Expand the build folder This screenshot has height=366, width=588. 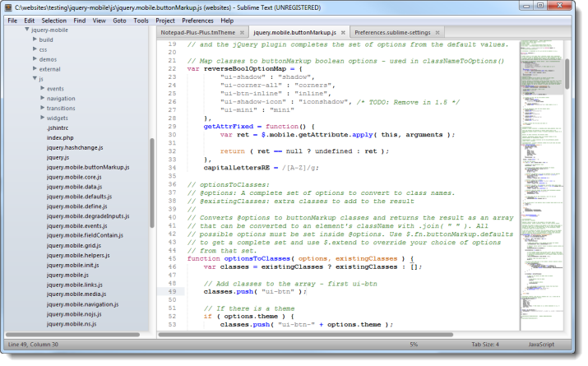pyautogui.click(x=35, y=39)
